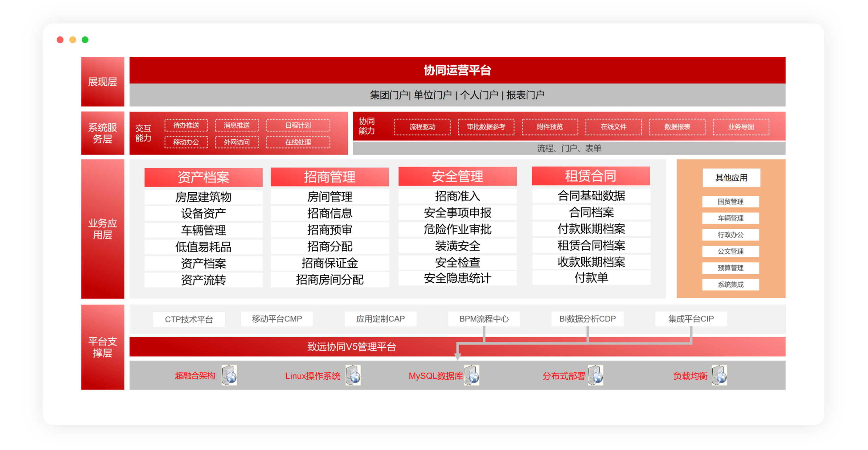The width and height of the screenshot is (868, 450).
Task: Select the 协同运营平台 banner
Action: [x=457, y=70]
